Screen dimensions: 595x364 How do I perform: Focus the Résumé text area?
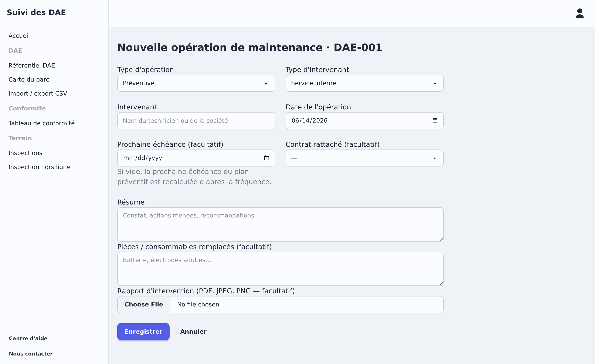click(x=280, y=224)
